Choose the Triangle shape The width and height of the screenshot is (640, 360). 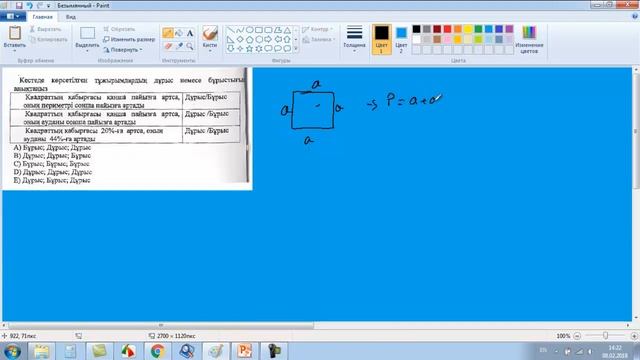[287, 30]
